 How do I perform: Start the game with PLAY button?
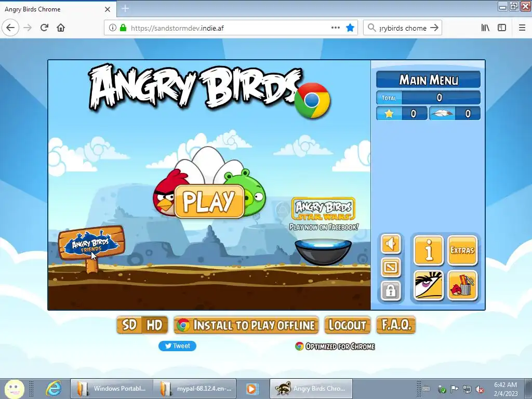(209, 201)
